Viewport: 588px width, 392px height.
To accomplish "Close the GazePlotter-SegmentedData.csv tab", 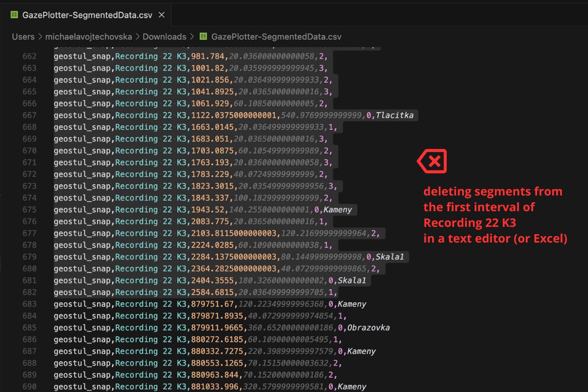I will coord(162,15).
